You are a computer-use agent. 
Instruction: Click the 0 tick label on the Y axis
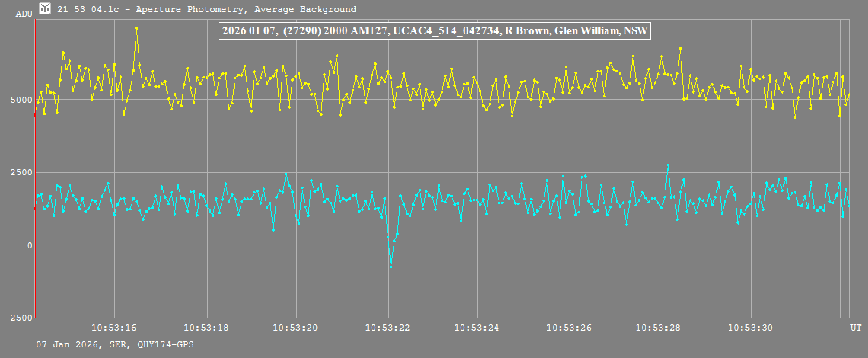point(29,245)
